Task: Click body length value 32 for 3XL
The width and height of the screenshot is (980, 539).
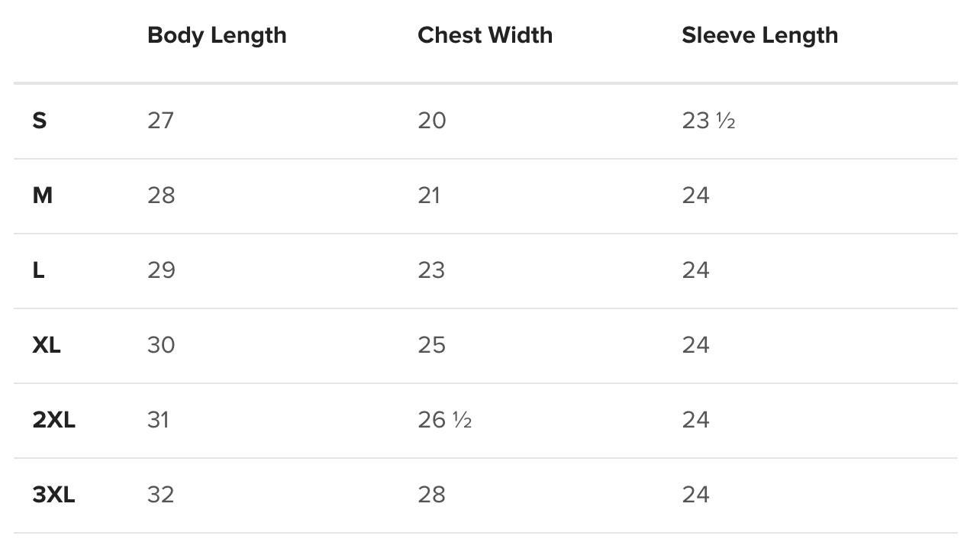Action: (160, 495)
